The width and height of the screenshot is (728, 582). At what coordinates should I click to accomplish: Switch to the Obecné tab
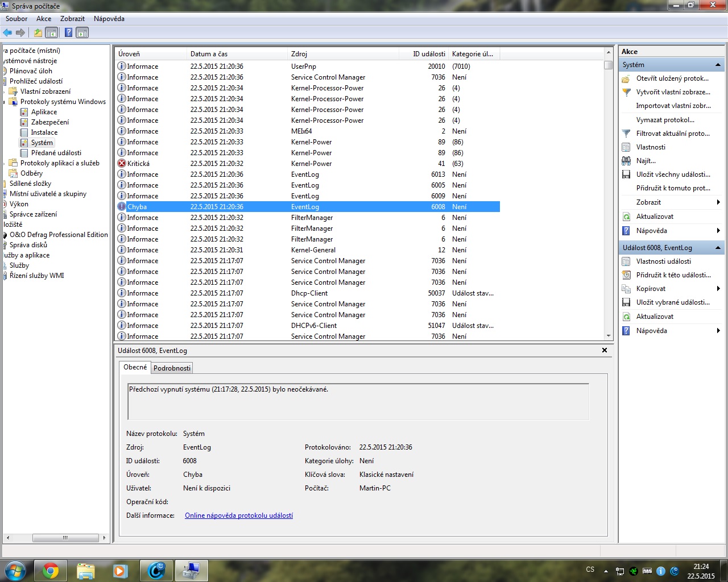[x=135, y=367]
